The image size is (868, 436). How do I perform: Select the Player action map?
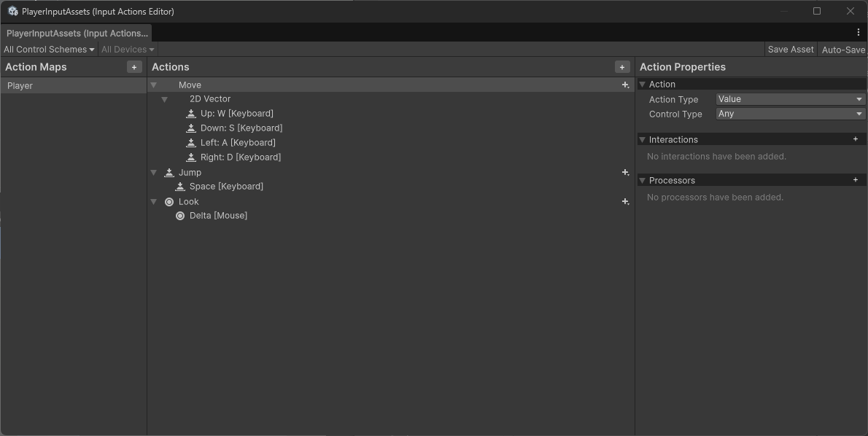coord(20,86)
